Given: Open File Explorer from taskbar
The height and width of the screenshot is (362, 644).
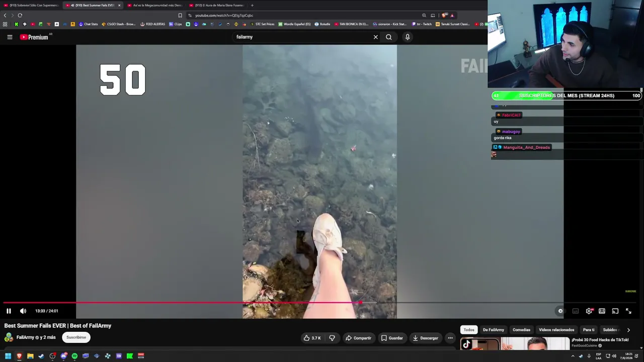Looking at the screenshot, I should click(x=30, y=356).
